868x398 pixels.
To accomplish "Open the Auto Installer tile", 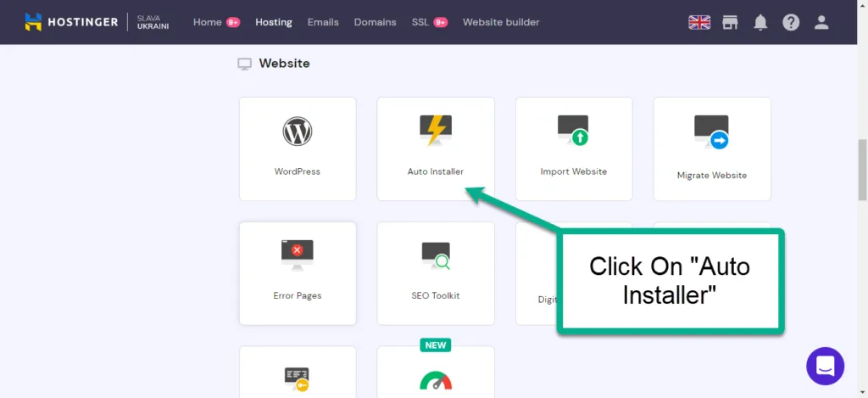I will pos(436,149).
